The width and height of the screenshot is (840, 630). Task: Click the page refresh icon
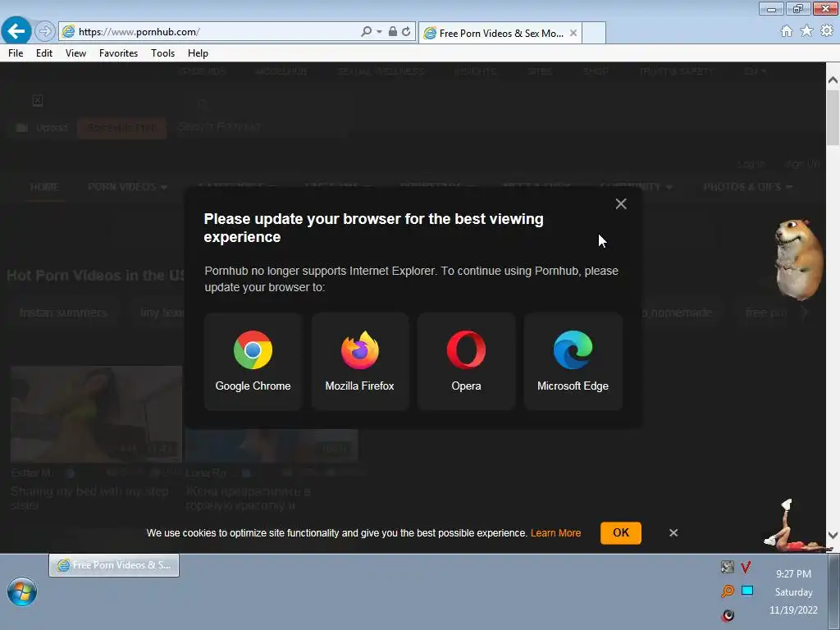point(406,32)
